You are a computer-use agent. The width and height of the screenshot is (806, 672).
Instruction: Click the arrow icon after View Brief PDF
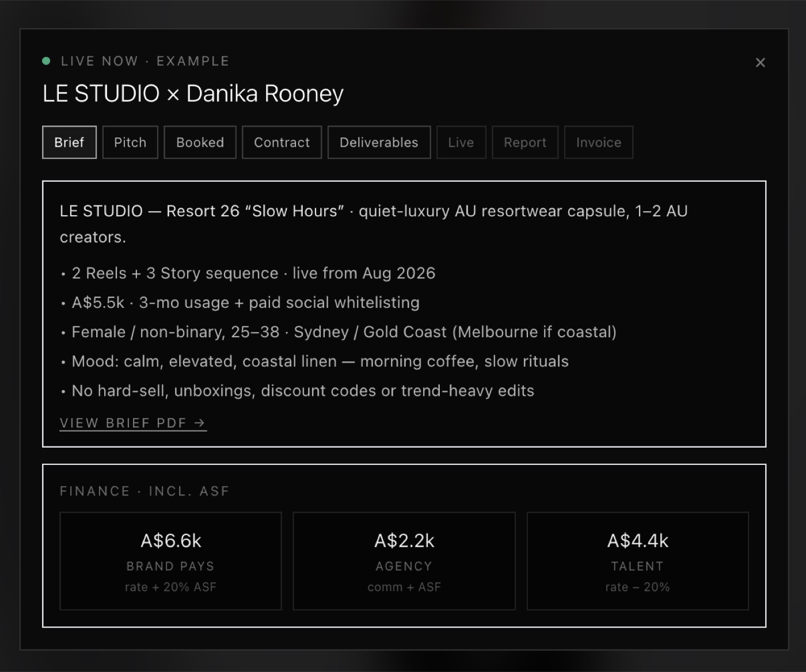click(199, 423)
